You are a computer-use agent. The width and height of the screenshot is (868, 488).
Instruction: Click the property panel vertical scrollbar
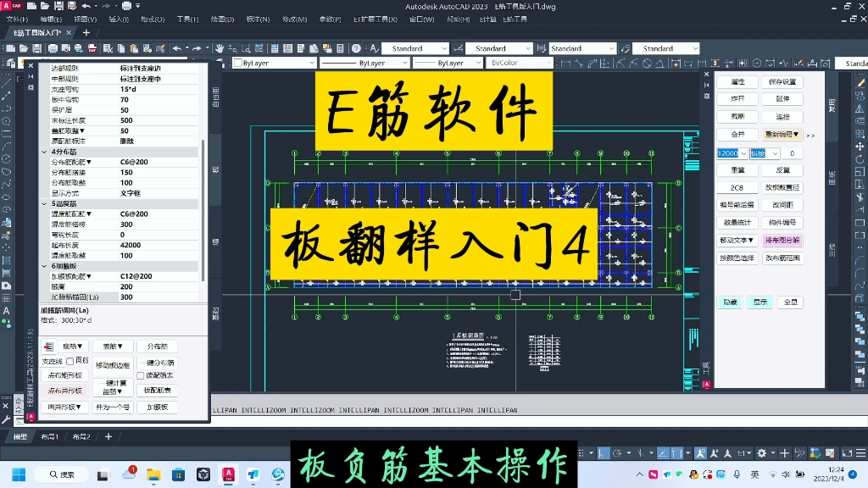point(203,210)
